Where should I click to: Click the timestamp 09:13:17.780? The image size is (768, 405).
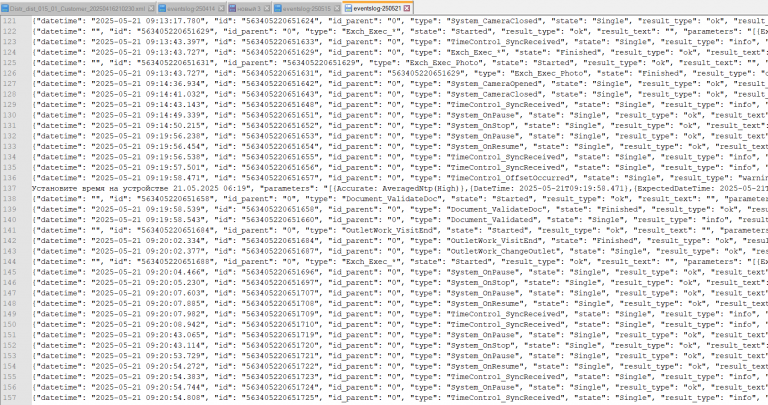click(173, 21)
